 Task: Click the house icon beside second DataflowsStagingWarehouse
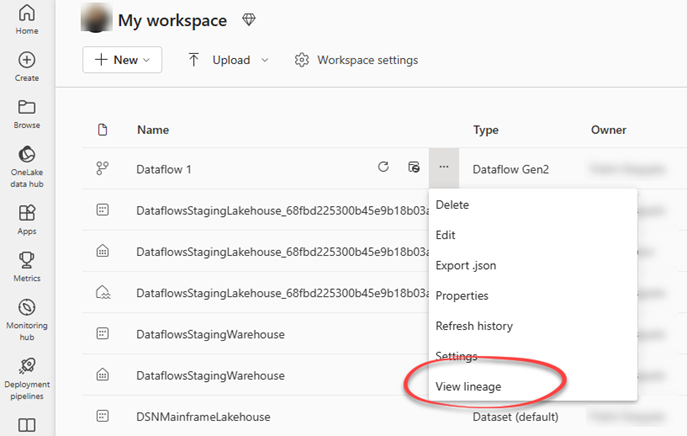[x=103, y=375]
